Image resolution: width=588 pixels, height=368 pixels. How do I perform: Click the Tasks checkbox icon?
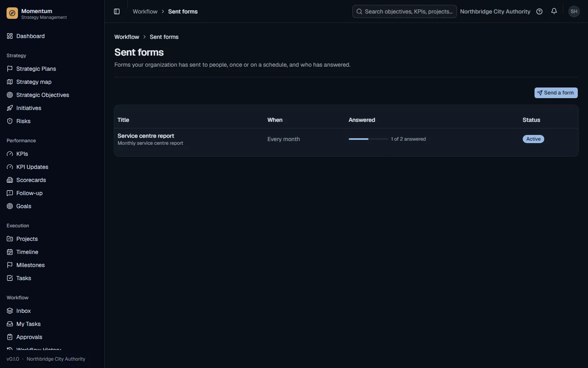tap(10, 278)
